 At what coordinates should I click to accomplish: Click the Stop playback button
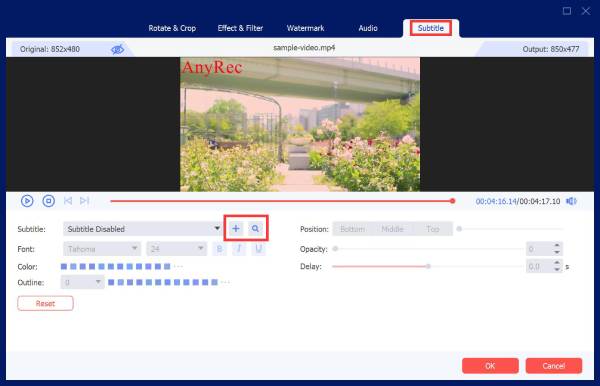[49, 201]
